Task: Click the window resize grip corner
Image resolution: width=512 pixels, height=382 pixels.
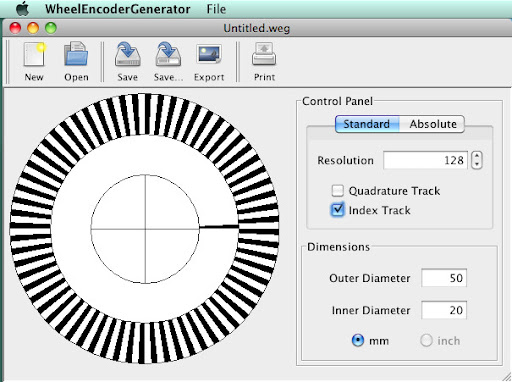Action: [506, 377]
